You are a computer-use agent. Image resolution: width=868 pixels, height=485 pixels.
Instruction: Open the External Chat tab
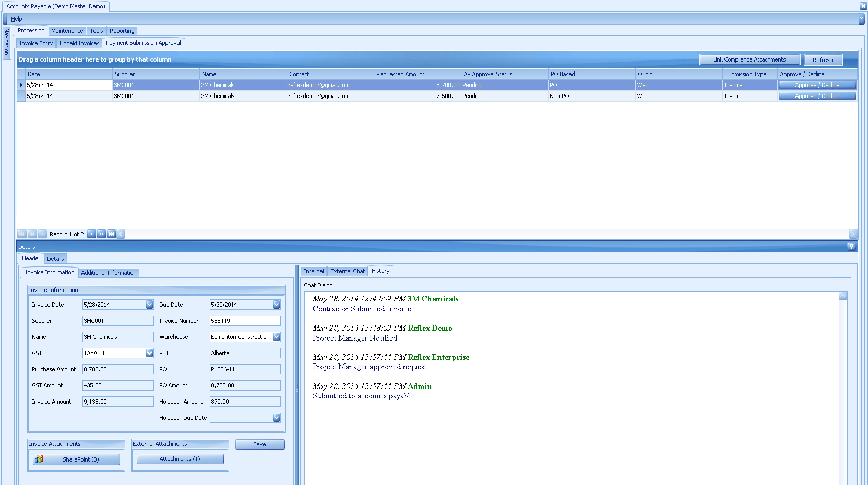[x=347, y=271]
